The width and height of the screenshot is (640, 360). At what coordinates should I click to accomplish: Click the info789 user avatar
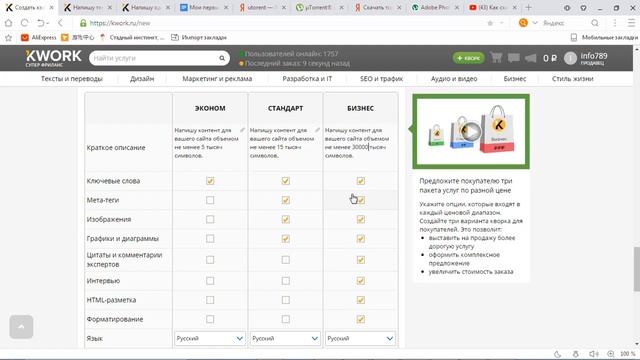pos(570,58)
